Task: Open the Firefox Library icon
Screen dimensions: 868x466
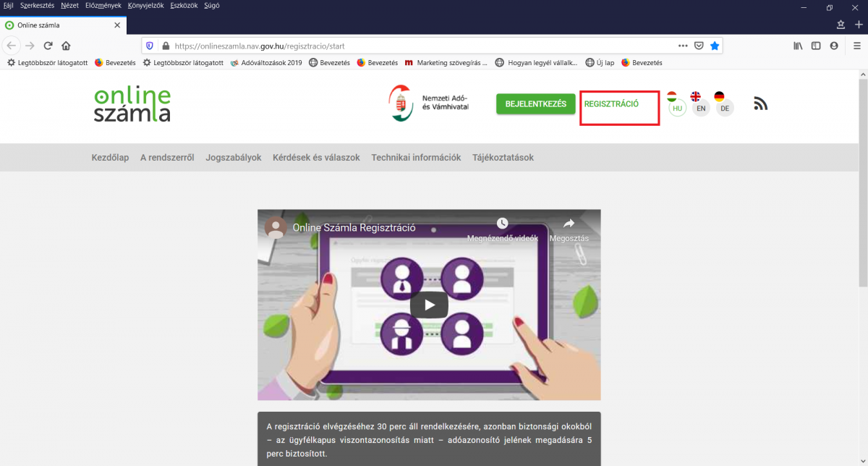Action: [x=798, y=45]
